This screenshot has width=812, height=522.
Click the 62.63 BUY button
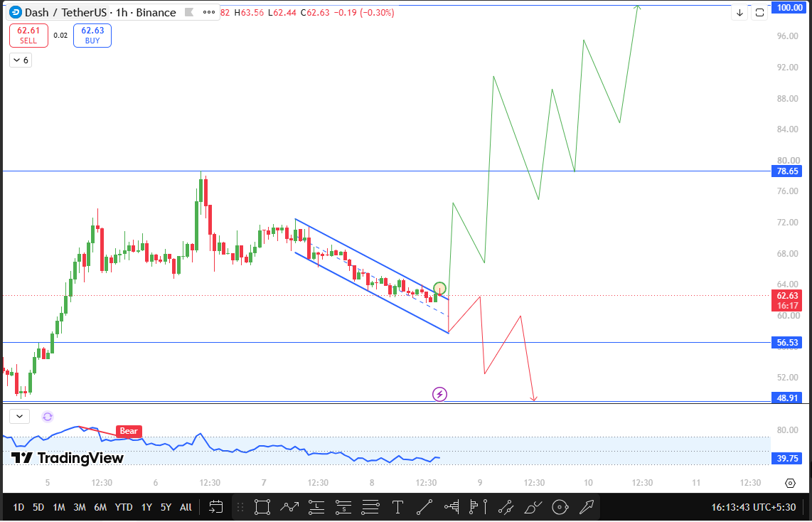coord(92,36)
